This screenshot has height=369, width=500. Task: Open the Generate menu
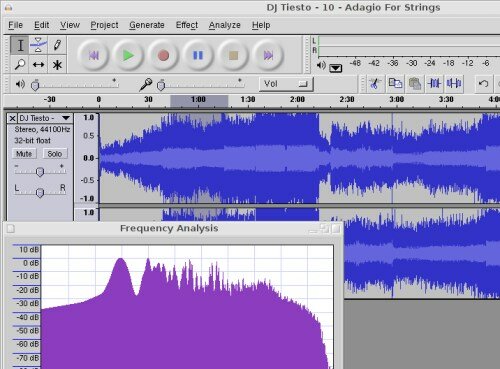click(x=147, y=25)
